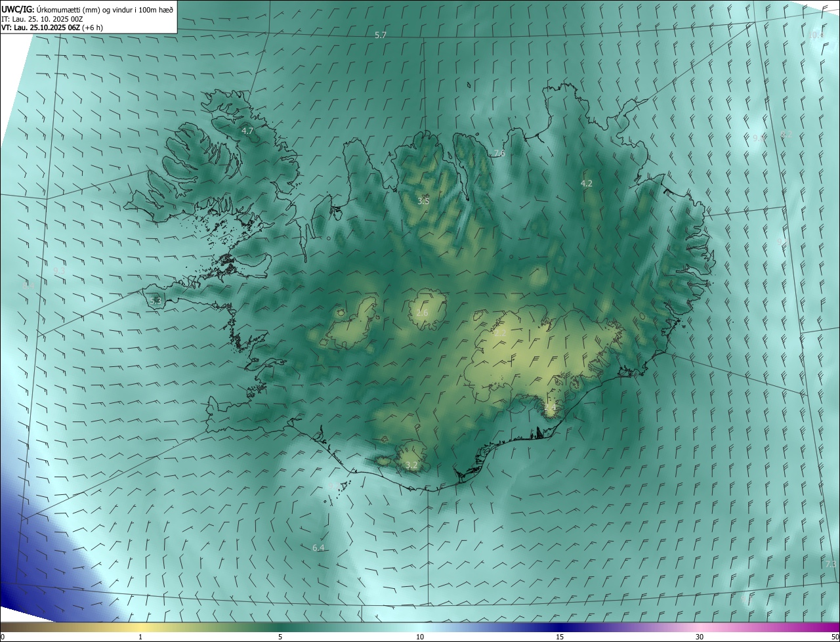Image resolution: width=840 pixels, height=642 pixels.
Task: Click the 2.6 label on the Hofsjökull glacier
Action: tap(422, 313)
